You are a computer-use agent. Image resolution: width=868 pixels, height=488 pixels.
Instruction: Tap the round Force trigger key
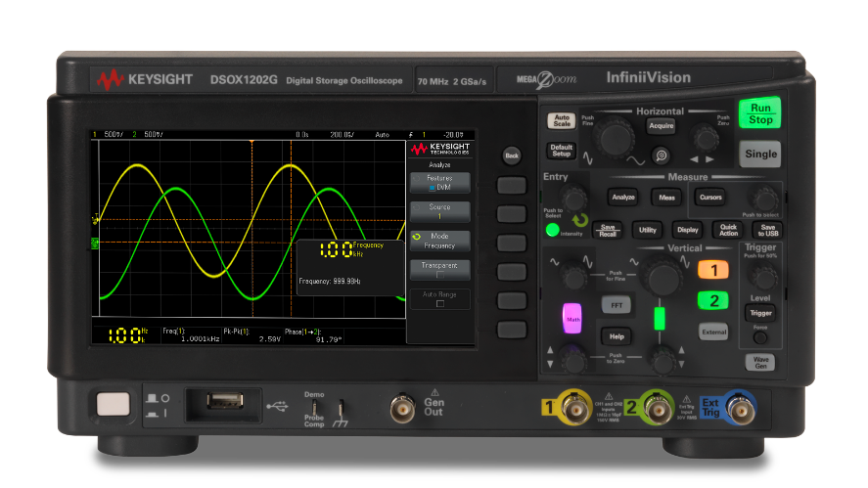click(x=760, y=336)
